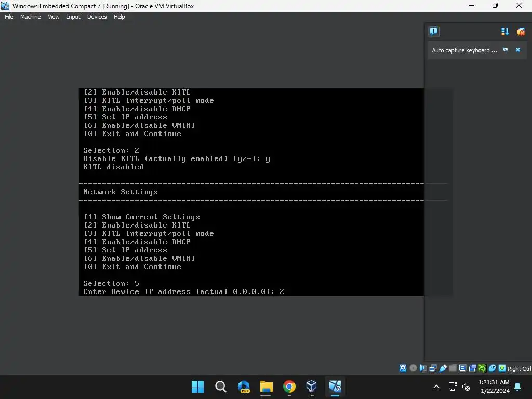Screen dimensions: 532x399
Task: Click the notification center speech-bubble icon
Action: coord(433,32)
